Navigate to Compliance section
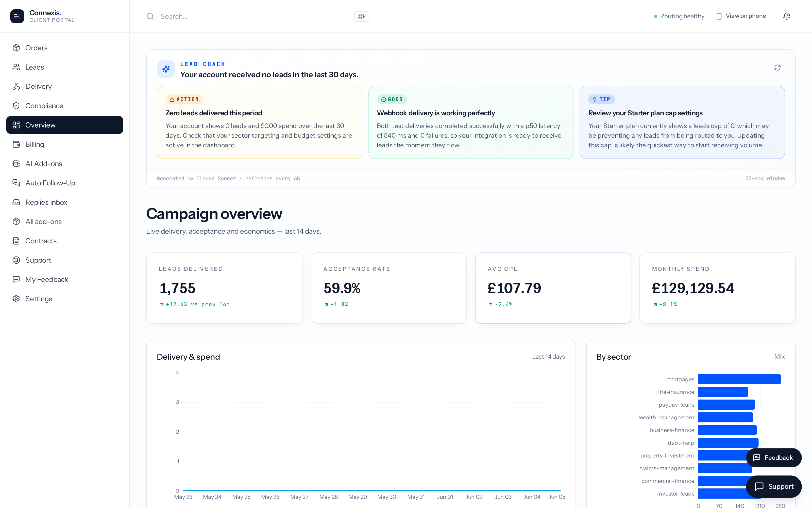 pos(65,106)
